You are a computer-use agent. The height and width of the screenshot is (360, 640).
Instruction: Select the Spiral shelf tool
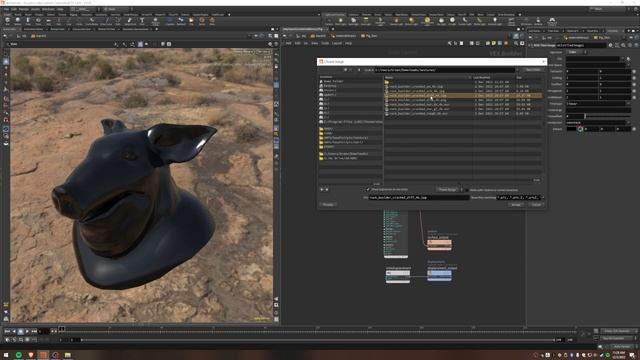tap(202, 20)
